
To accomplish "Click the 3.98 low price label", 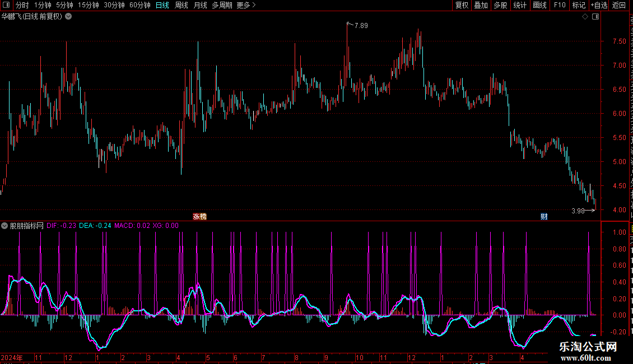I will click(x=578, y=211).
